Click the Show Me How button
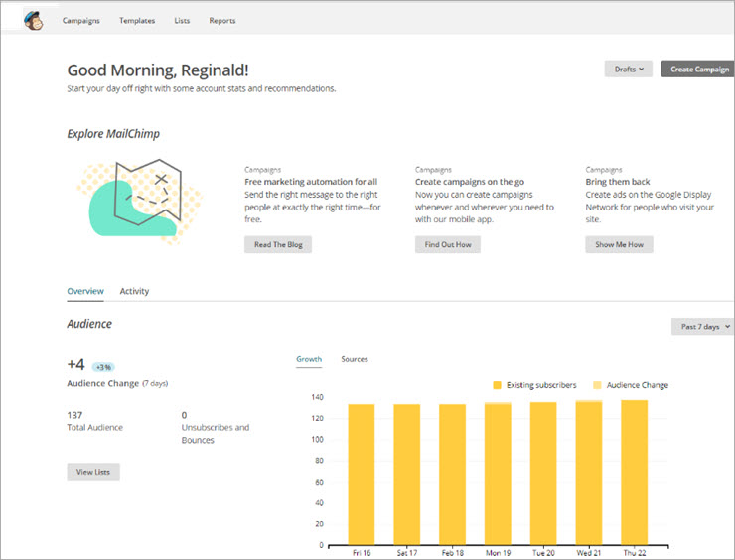The width and height of the screenshot is (735, 560). click(x=619, y=244)
